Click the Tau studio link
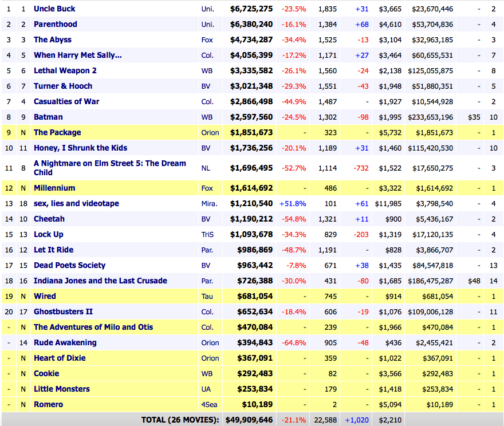The width and height of the screenshot is (504, 426). pyautogui.click(x=207, y=296)
